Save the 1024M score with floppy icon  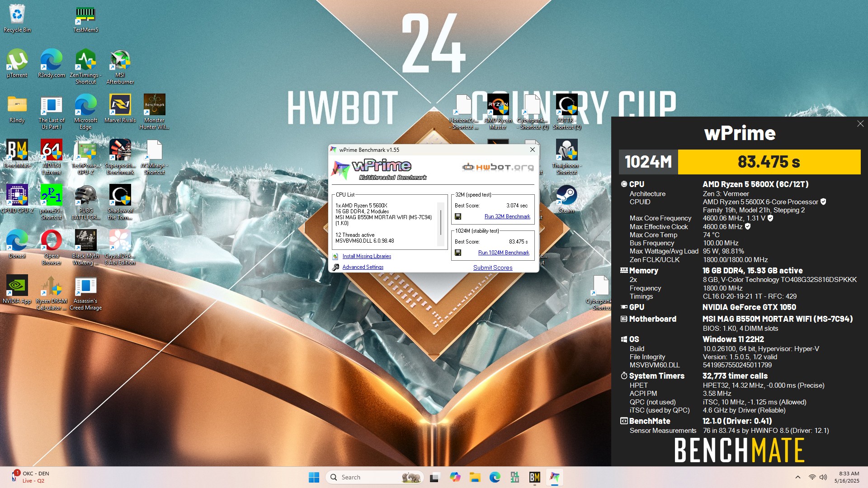coord(458,253)
